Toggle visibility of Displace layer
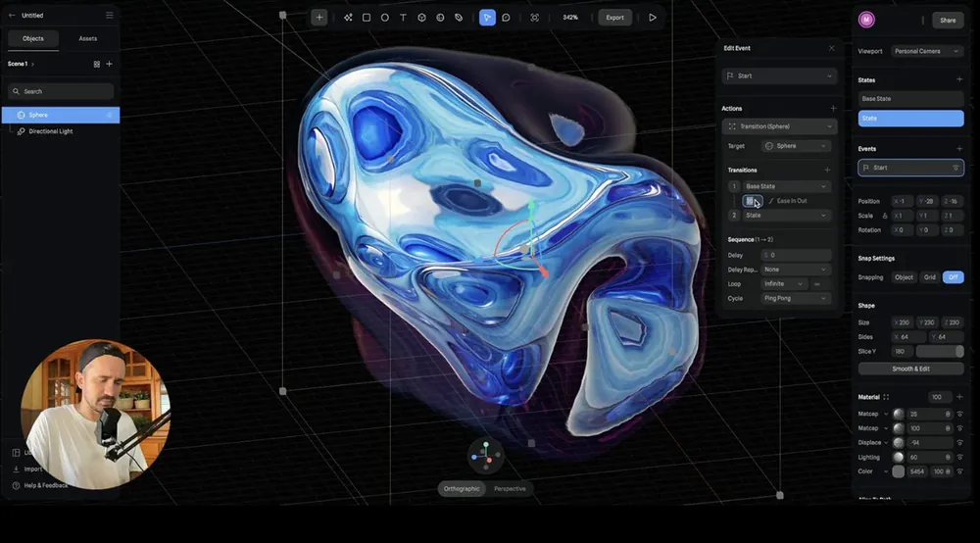The width and height of the screenshot is (980, 543). [x=960, y=442]
